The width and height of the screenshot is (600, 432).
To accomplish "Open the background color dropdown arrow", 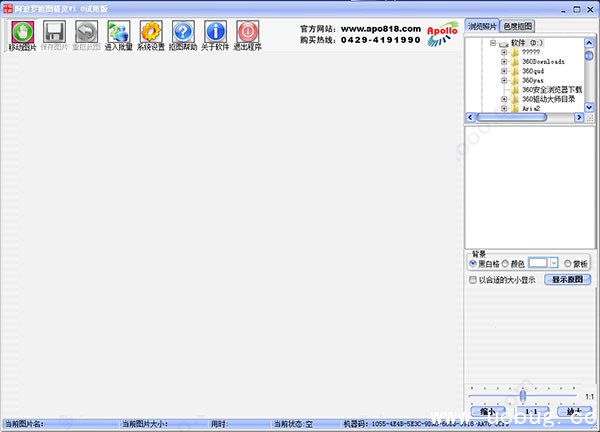I will tap(553, 262).
